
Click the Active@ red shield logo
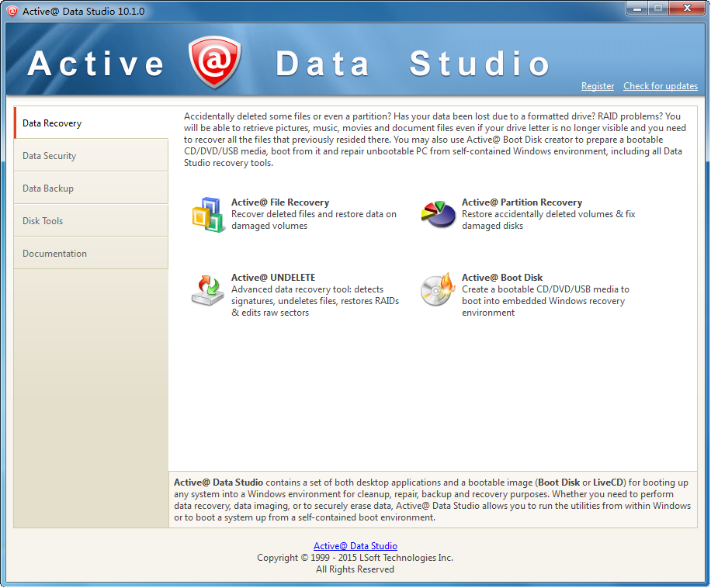pyautogui.click(x=214, y=62)
